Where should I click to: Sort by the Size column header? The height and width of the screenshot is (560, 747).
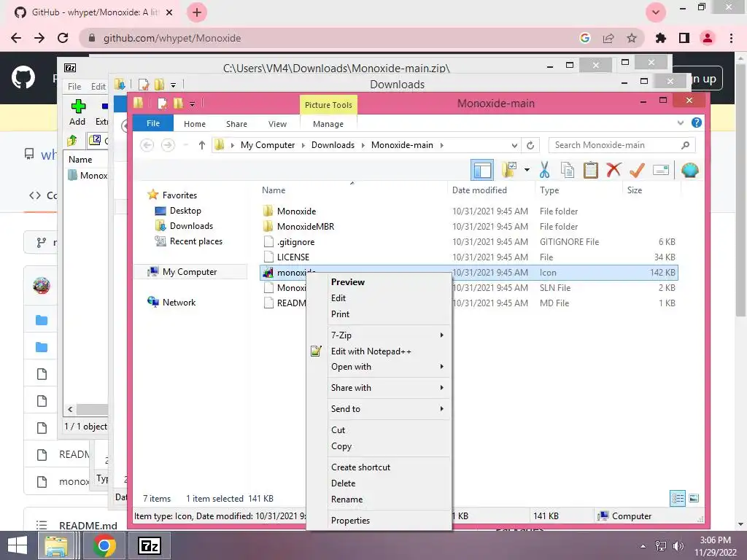pos(635,190)
